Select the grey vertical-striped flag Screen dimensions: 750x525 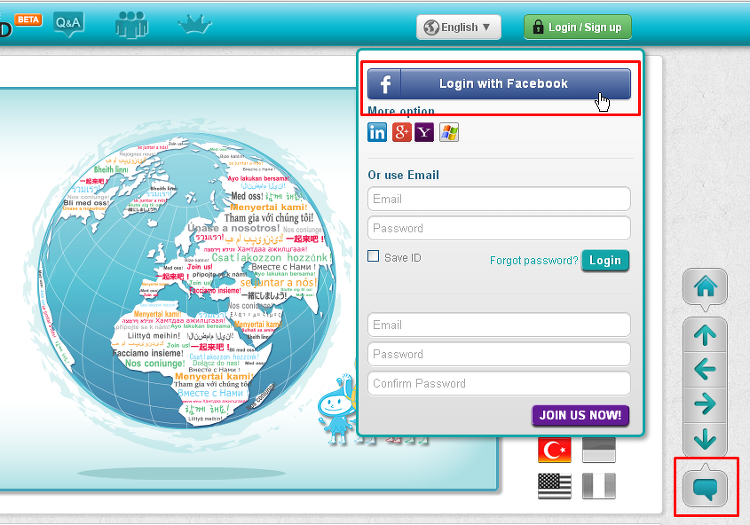tap(599, 486)
